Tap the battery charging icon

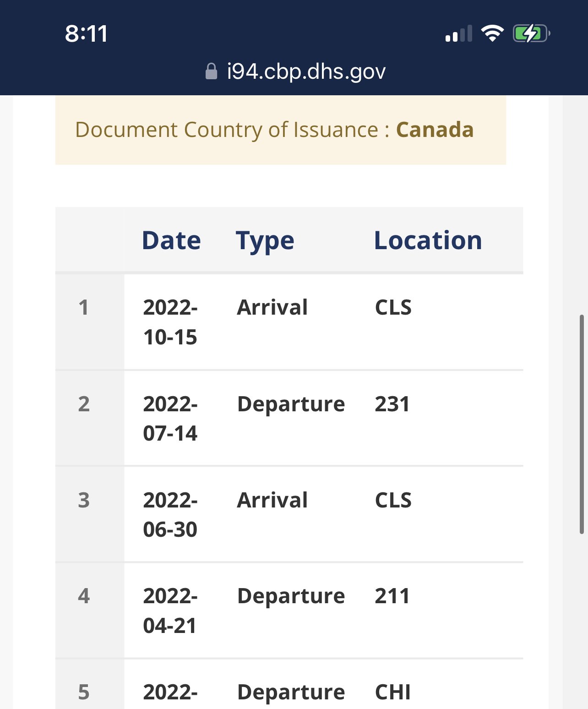click(x=531, y=33)
